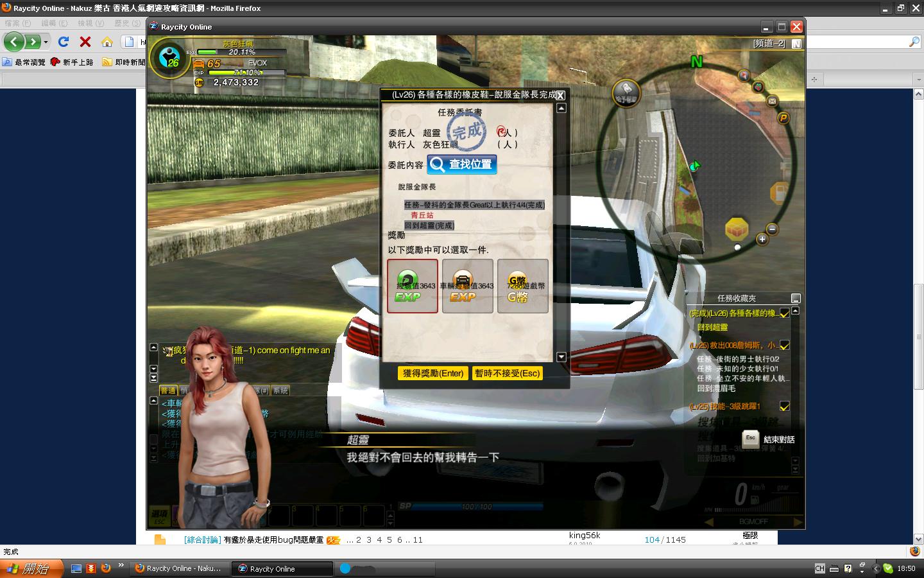
Task: Click 獲得獎勵(Enter) to claim reward
Action: click(433, 373)
